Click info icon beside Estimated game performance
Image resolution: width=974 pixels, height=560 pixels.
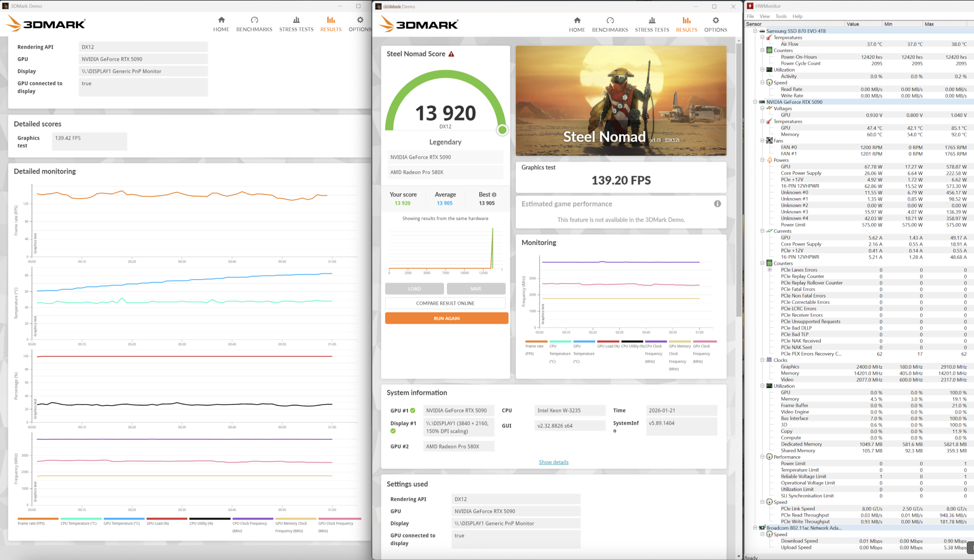tap(717, 204)
